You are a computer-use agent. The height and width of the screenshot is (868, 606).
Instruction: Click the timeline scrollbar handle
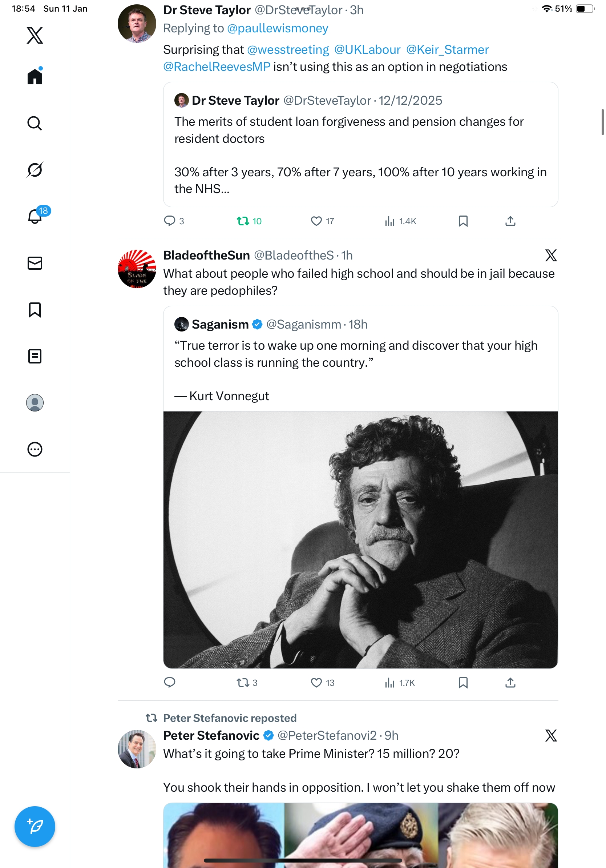coord(602,122)
